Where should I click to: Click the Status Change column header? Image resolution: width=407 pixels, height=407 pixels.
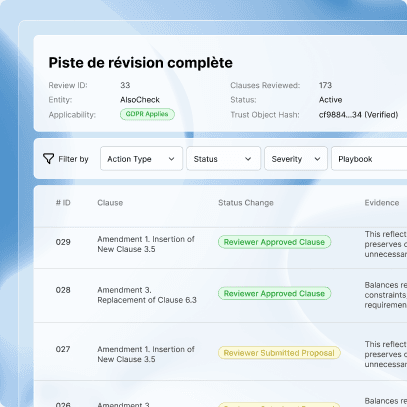tap(246, 203)
